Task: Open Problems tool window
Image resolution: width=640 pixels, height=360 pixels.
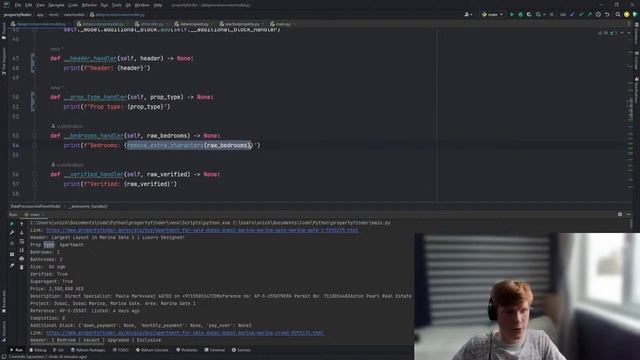Action: 187,350
